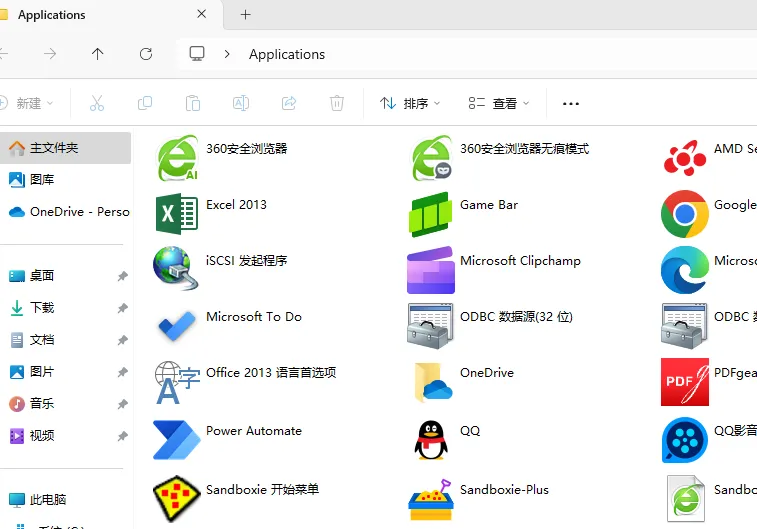Select the Sandboxie-Plus sandbox icon

431,500
